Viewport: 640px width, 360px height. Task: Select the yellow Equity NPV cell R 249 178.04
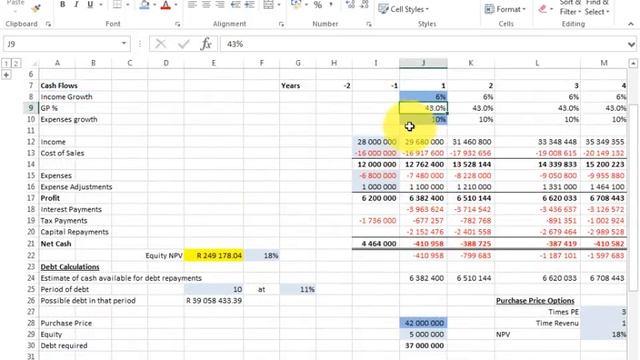click(214, 256)
